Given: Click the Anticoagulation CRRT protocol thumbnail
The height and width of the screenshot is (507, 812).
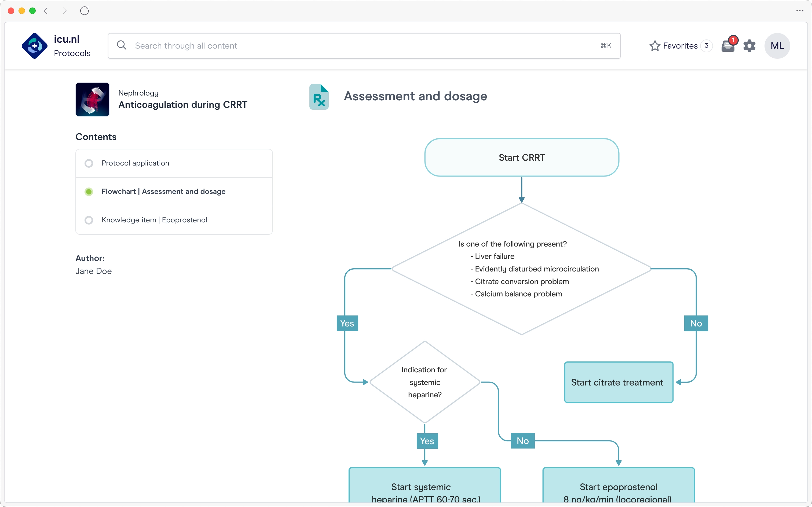Looking at the screenshot, I should point(92,100).
